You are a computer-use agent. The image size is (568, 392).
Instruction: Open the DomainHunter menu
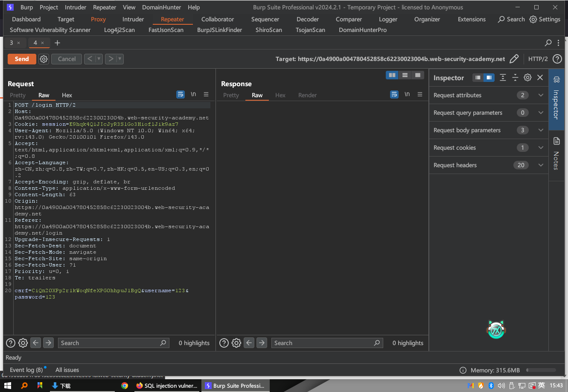161,7
